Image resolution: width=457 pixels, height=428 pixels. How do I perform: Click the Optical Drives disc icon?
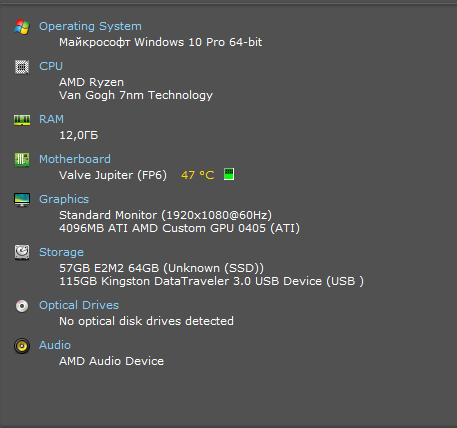click(22, 306)
